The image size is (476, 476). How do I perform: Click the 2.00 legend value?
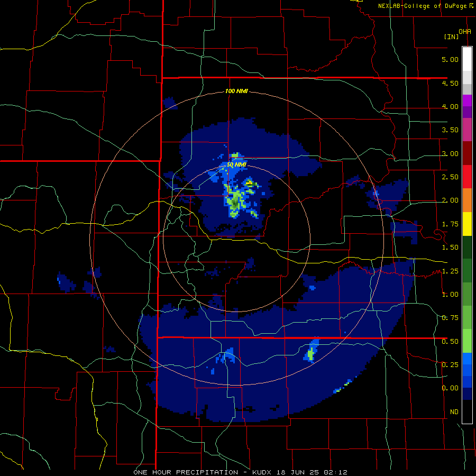pyautogui.click(x=450, y=200)
